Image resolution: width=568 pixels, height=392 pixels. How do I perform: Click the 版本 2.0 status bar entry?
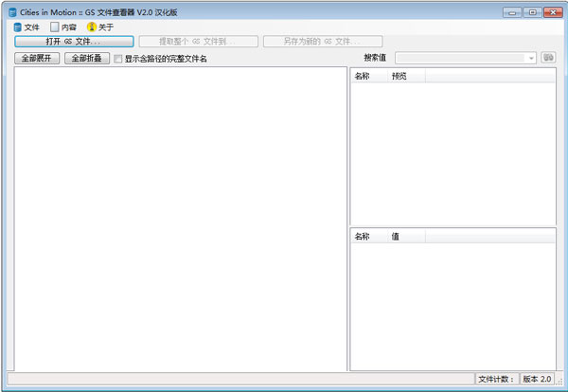coord(537,379)
